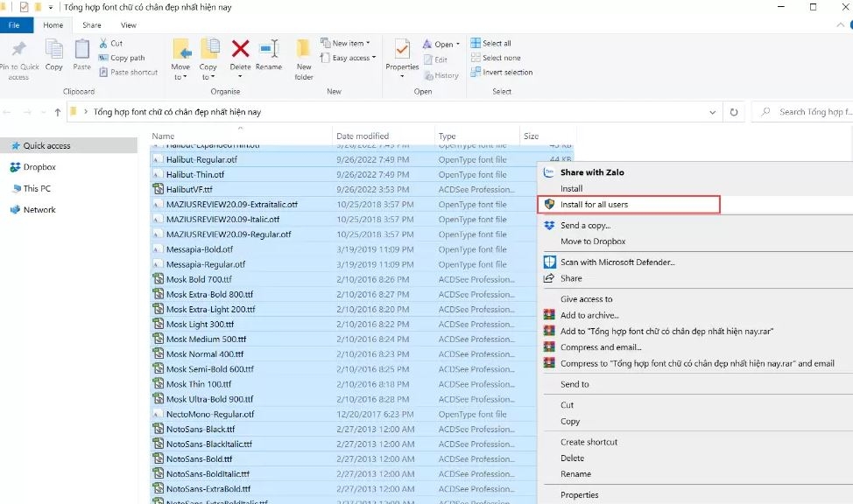Image resolution: width=853 pixels, height=504 pixels.
Task: Select Quick access in navigation pane
Action: click(68, 146)
